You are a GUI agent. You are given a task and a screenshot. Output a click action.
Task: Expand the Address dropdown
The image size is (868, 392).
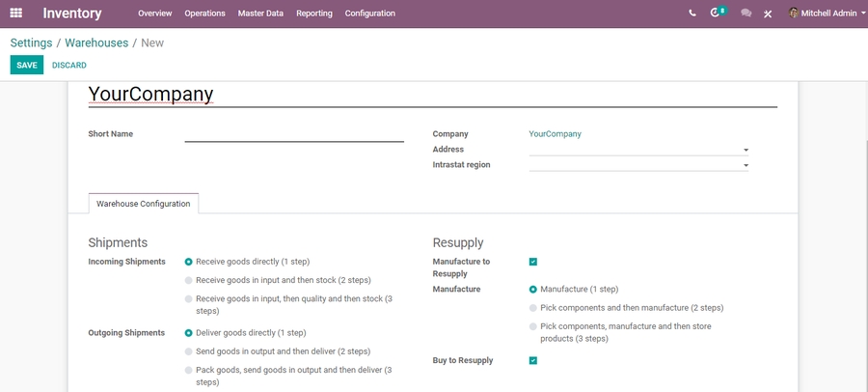pyautogui.click(x=746, y=151)
